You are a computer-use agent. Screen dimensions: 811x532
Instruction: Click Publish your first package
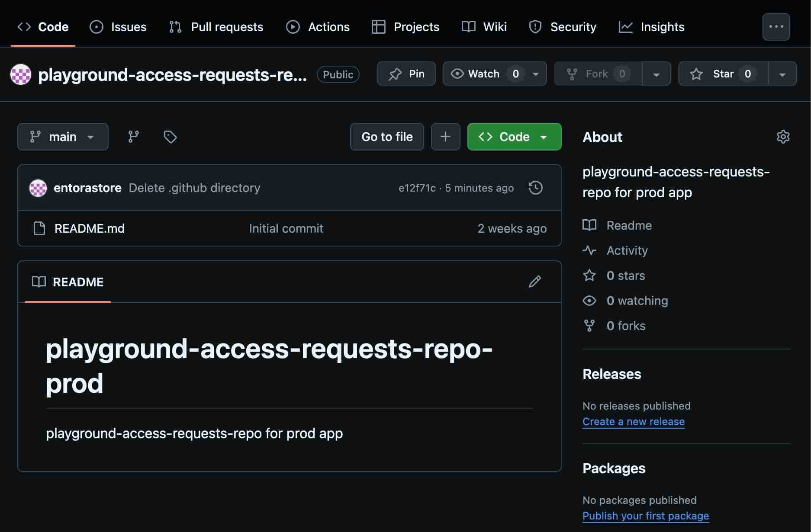646,516
